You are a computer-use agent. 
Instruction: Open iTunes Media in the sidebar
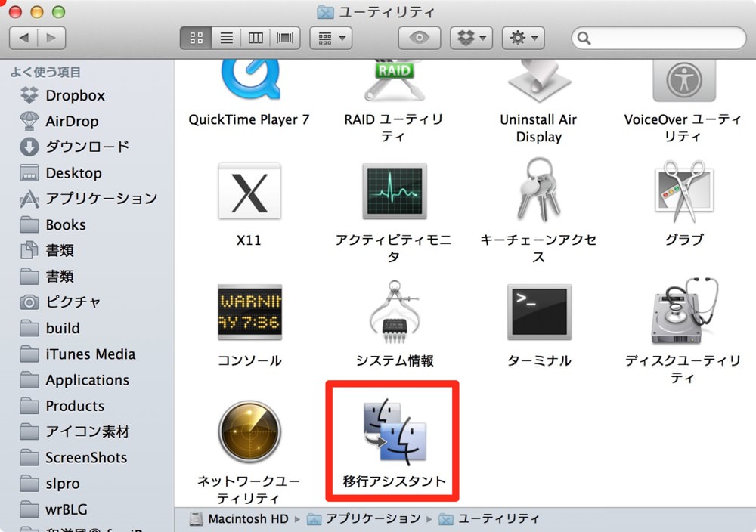pos(87,354)
